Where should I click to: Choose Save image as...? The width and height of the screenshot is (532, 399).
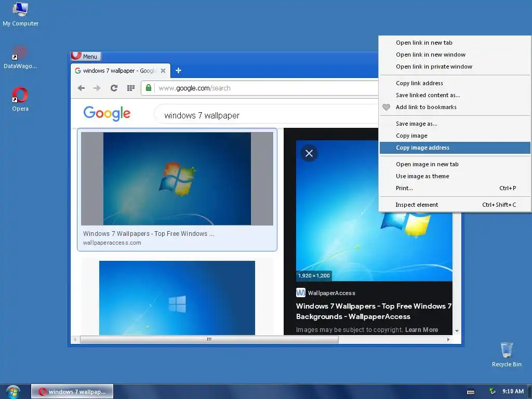click(x=455, y=124)
